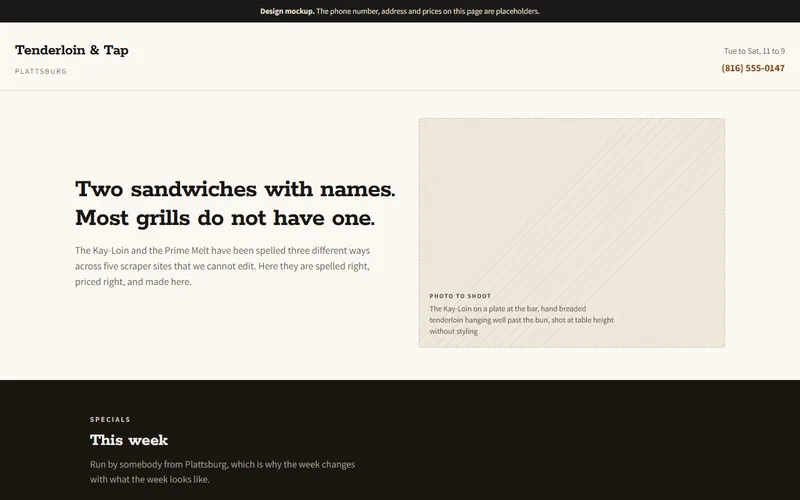
Task: Click the 'Run by somebody from Plattsburg' text
Action: tap(222, 472)
